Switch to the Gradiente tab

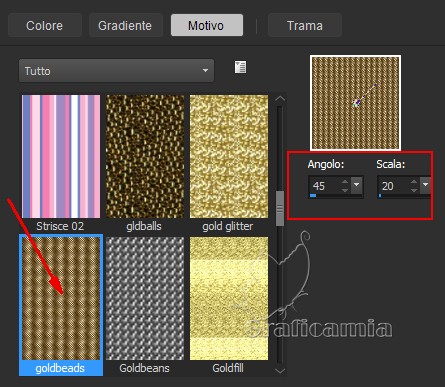(x=125, y=25)
